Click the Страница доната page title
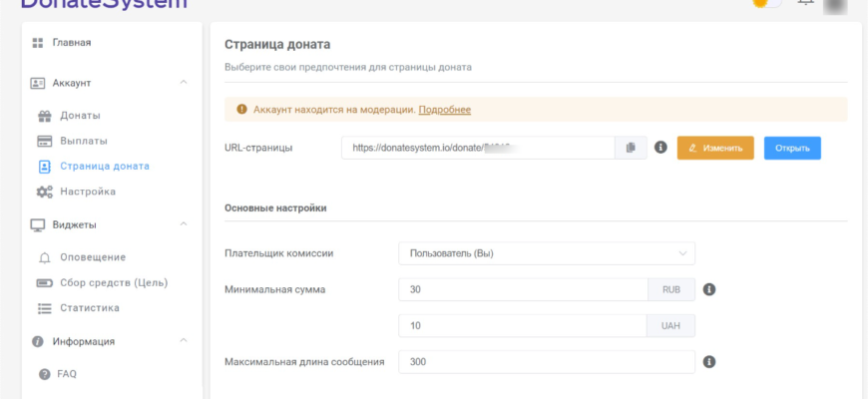This screenshot has height=399, width=868. point(277,44)
